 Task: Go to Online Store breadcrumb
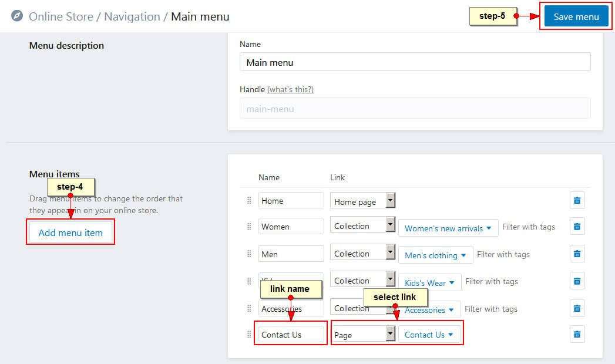pos(61,16)
